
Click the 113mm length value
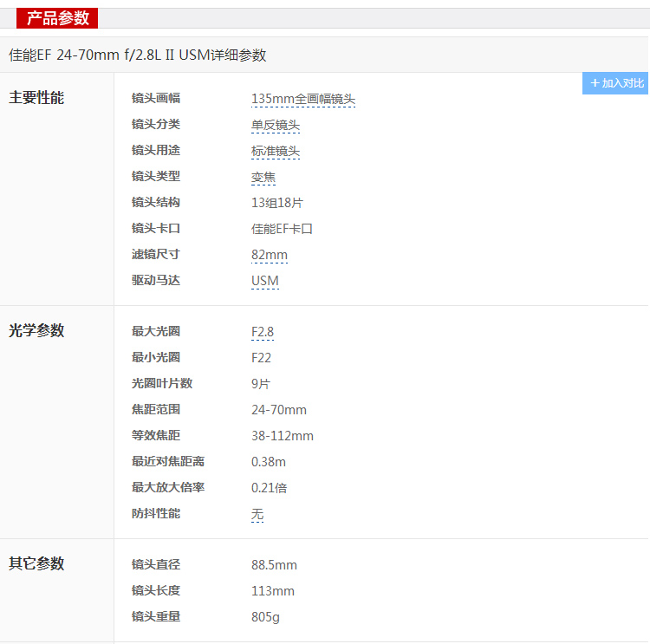tap(273, 591)
